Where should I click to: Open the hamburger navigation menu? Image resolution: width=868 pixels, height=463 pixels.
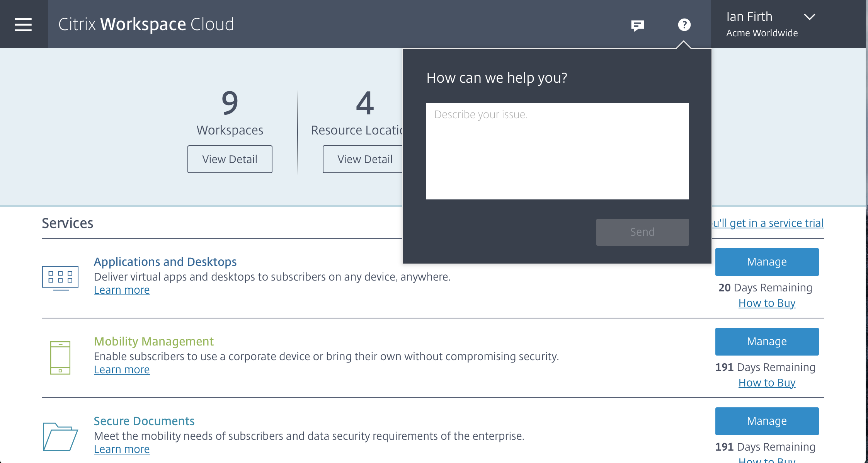[x=23, y=24]
